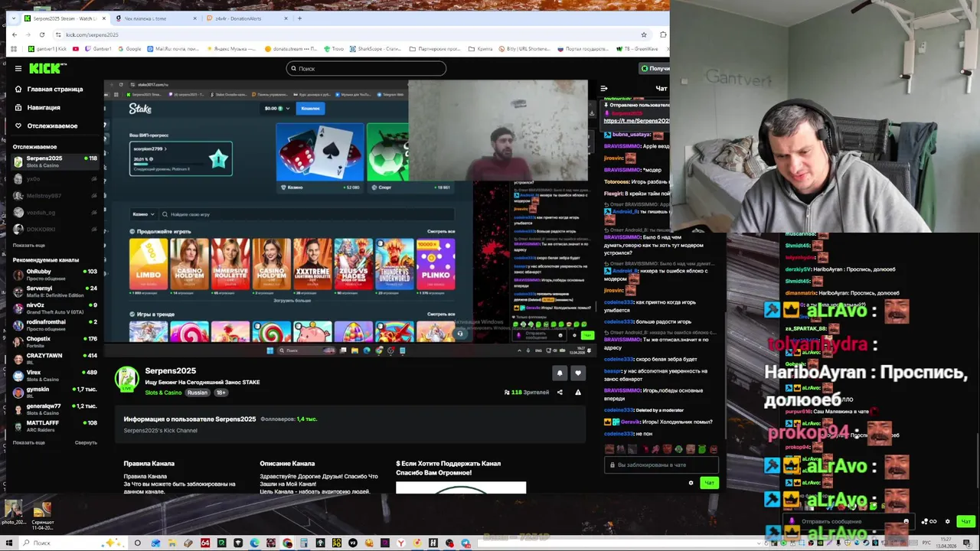This screenshot has height=551, width=980.
Task: Open the Google bookmark
Action: [x=129, y=49]
